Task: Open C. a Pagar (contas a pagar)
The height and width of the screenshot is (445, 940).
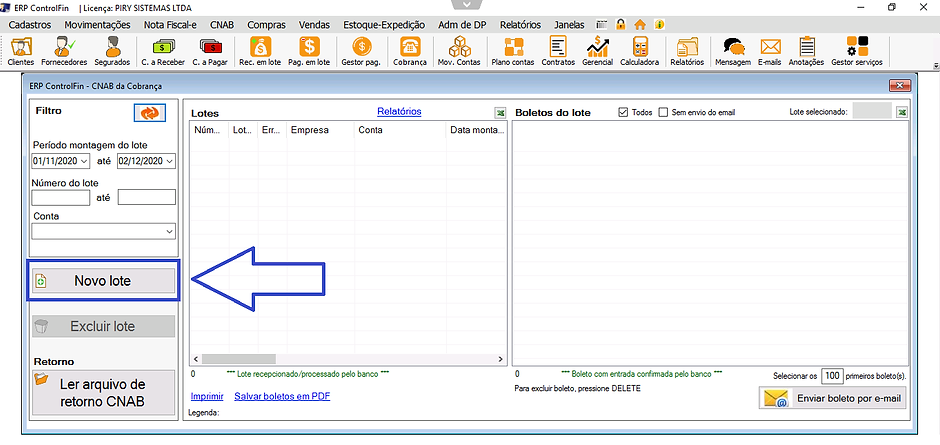Action: 210,51
